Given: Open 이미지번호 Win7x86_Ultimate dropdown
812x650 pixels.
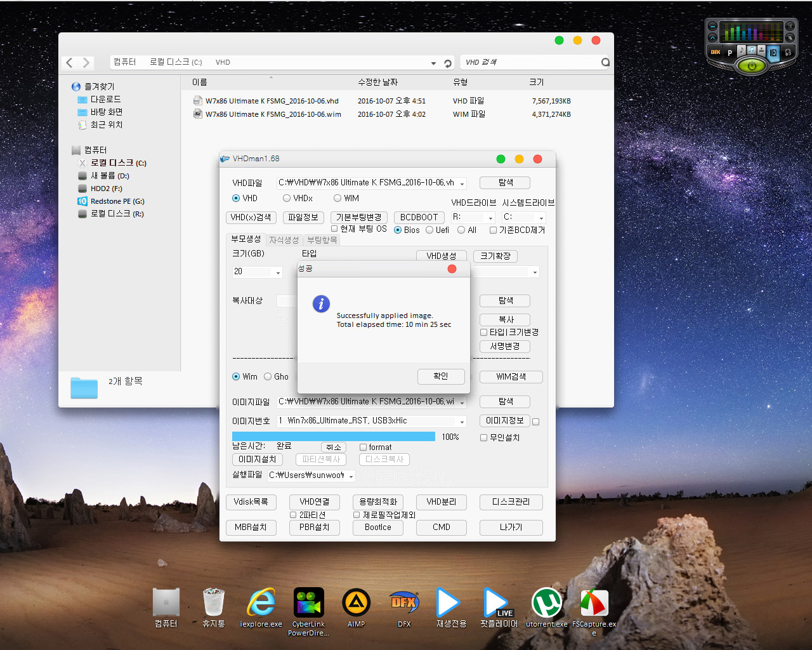Looking at the screenshot, I should tap(462, 421).
